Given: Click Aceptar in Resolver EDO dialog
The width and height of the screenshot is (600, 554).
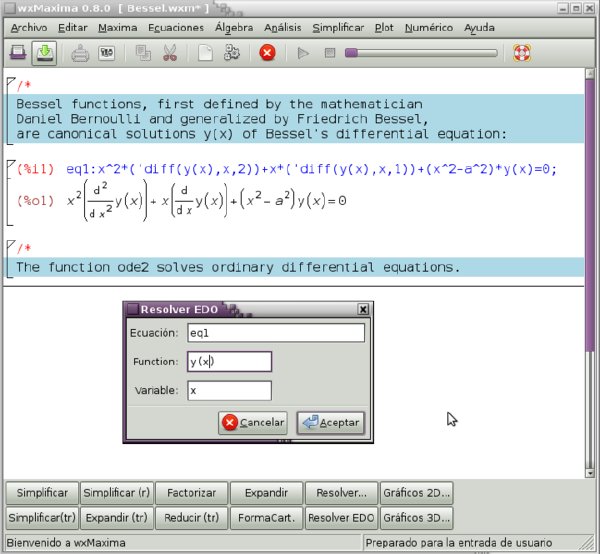Looking at the screenshot, I should pos(331,423).
